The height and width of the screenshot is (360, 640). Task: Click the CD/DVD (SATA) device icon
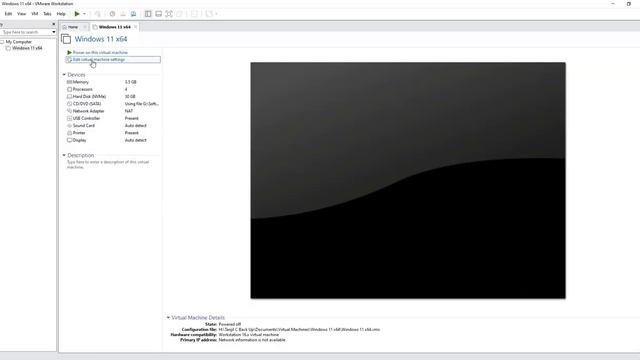pos(69,104)
